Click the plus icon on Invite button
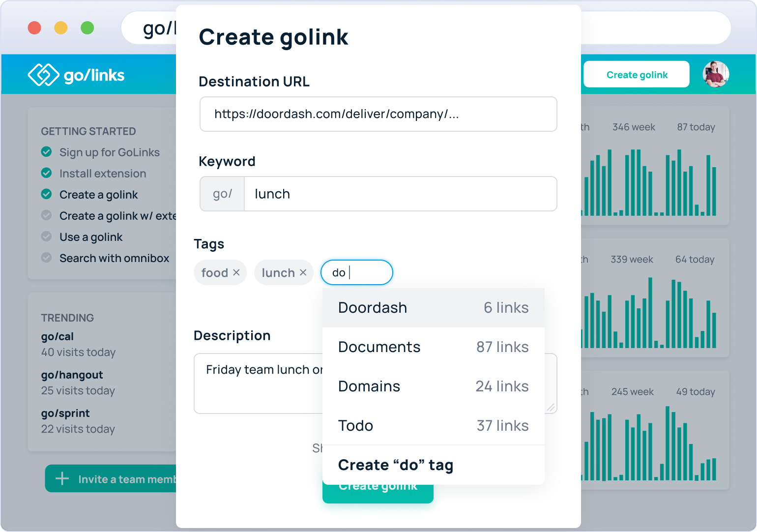 click(x=62, y=479)
